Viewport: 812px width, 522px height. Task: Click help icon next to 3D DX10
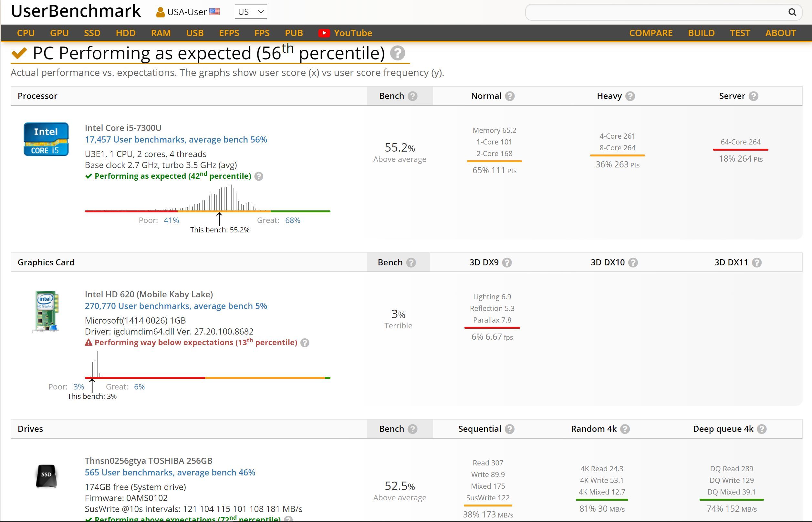633,262
